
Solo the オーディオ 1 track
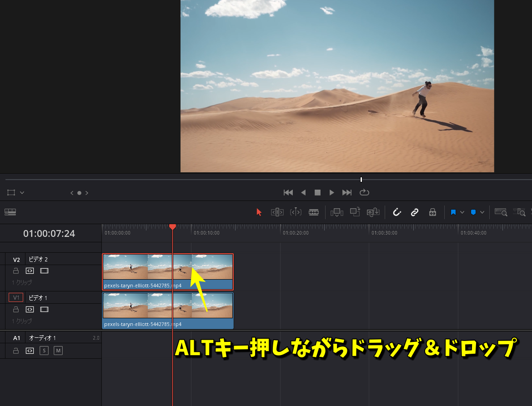(44, 351)
